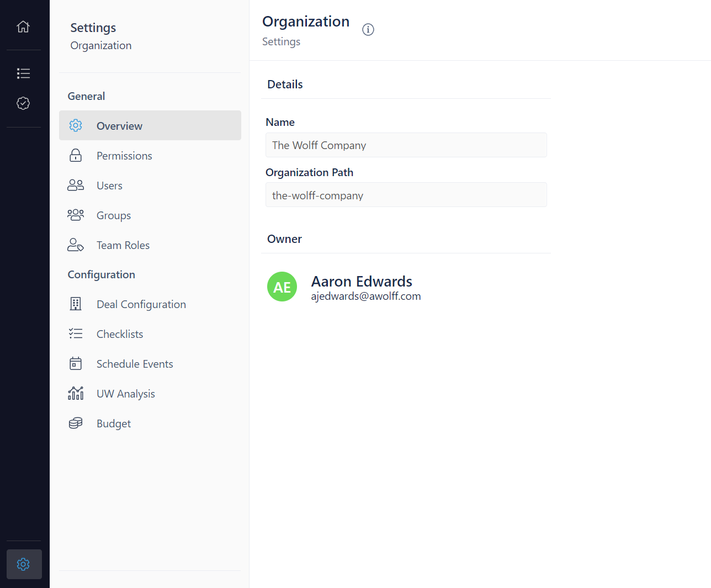Image resolution: width=711 pixels, height=588 pixels.
Task: Select the Schedule Events settings entry
Action: pyautogui.click(x=135, y=363)
